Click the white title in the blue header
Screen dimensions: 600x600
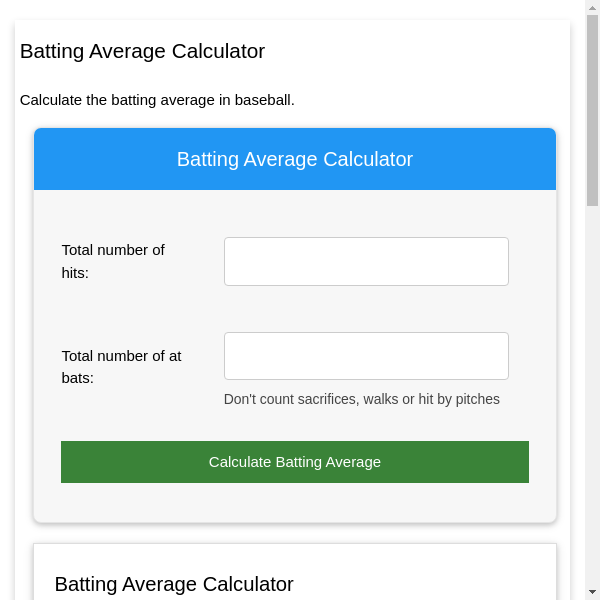(295, 159)
